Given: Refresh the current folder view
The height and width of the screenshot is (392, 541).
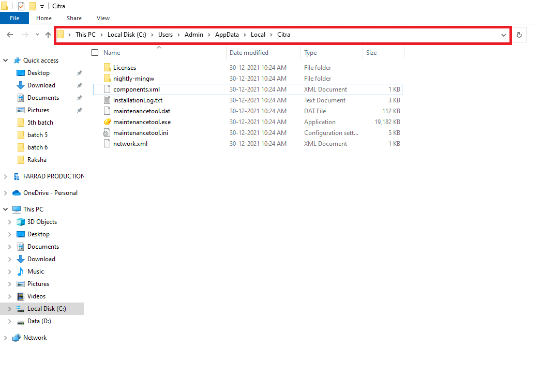Looking at the screenshot, I should click(519, 35).
